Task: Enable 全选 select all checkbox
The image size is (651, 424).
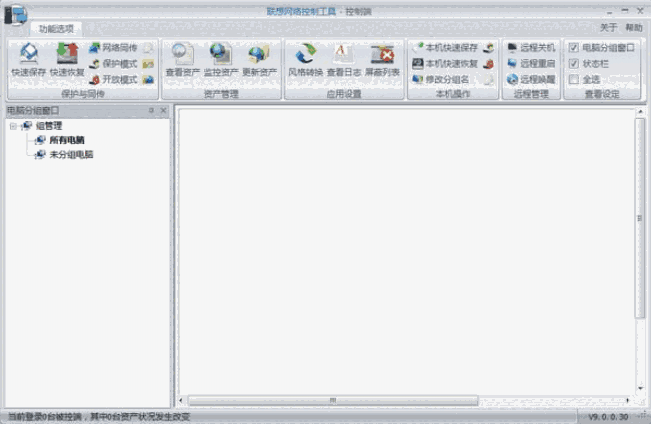Action: [574, 79]
